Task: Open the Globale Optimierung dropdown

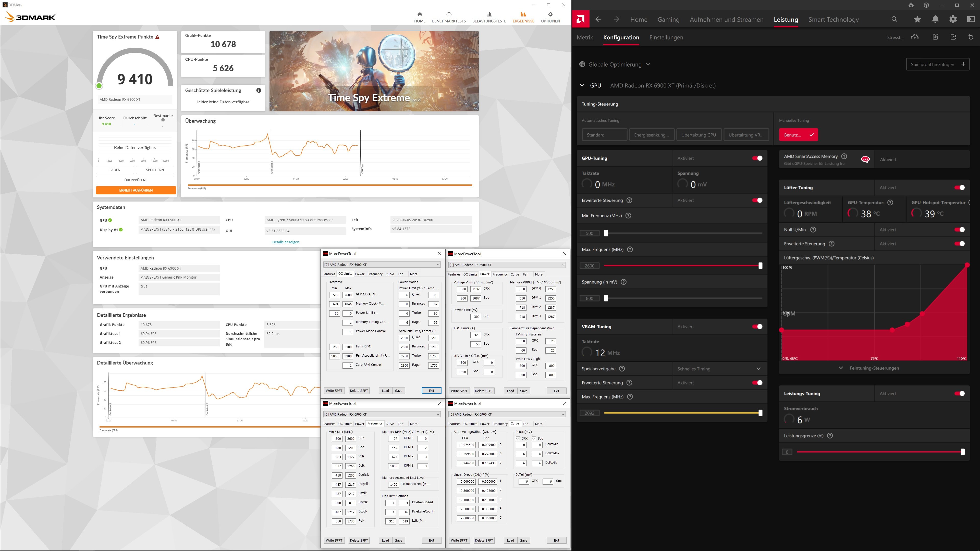Action: point(615,64)
